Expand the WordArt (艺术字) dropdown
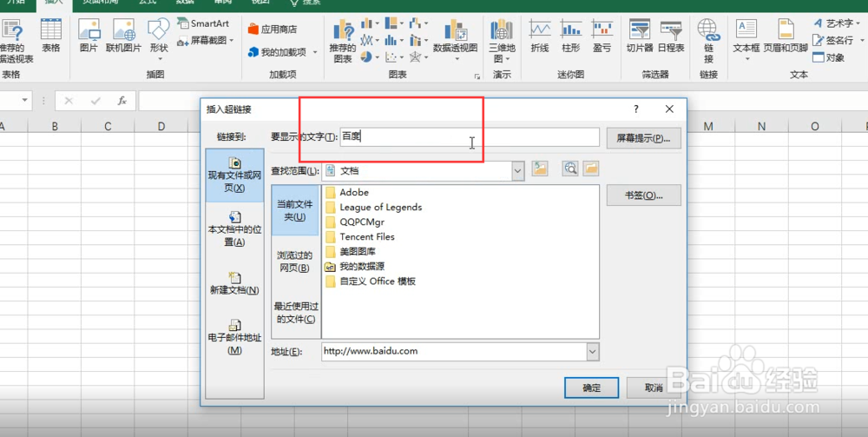This screenshot has width=868, height=437. pyautogui.click(x=858, y=23)
